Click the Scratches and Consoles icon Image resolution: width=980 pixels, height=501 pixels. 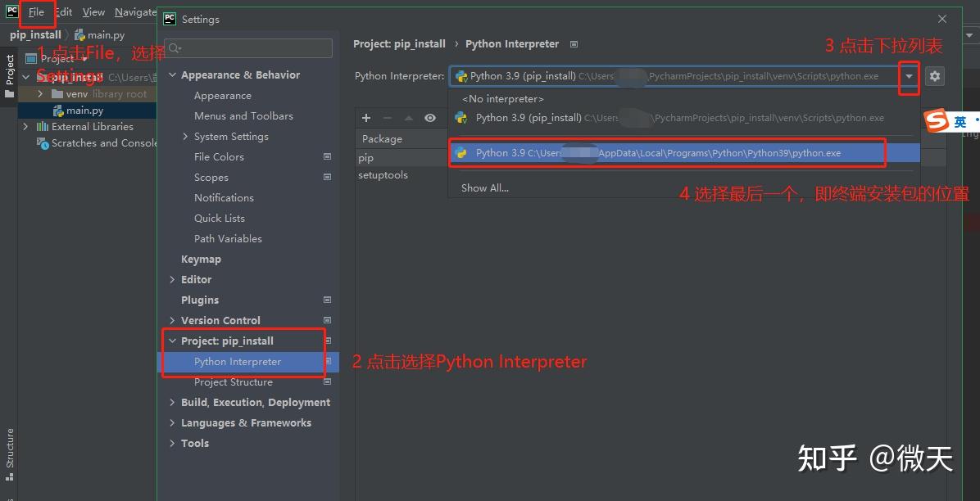pyautogui.click(x=42, y=143)
